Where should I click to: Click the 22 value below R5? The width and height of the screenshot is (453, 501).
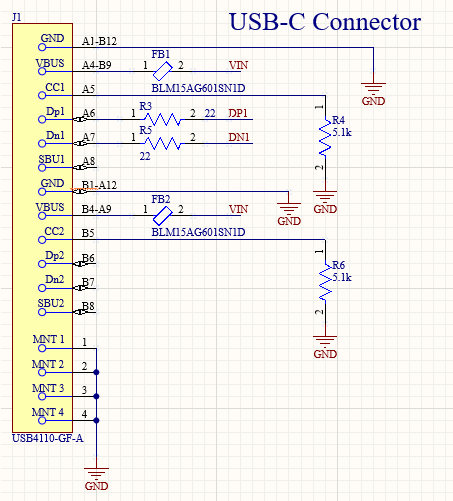point(145,156)
